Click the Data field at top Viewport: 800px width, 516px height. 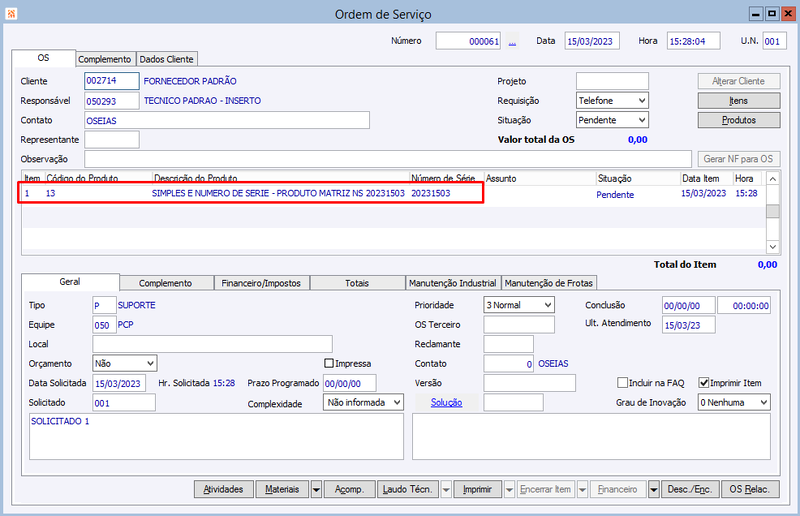click(x=592, y=41)
